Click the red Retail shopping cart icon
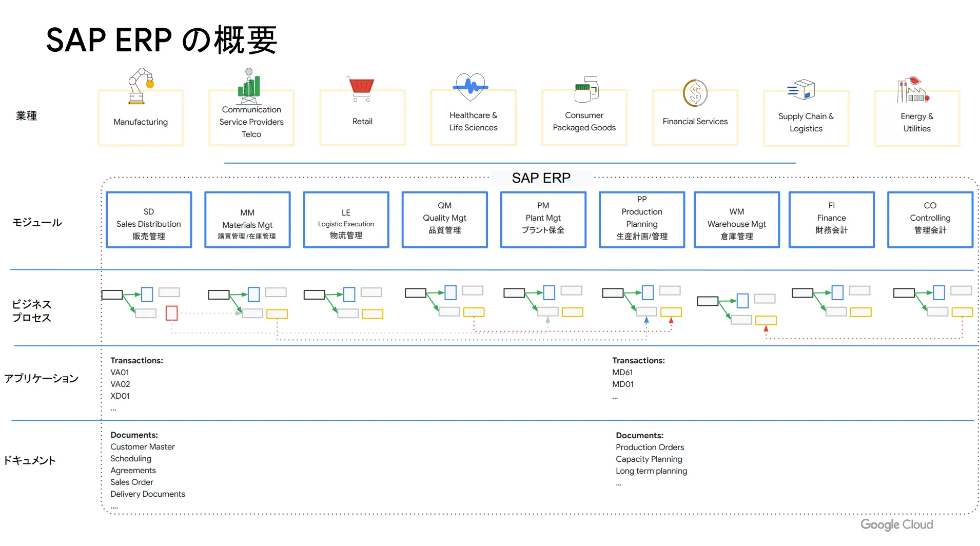 coord(361,89)
